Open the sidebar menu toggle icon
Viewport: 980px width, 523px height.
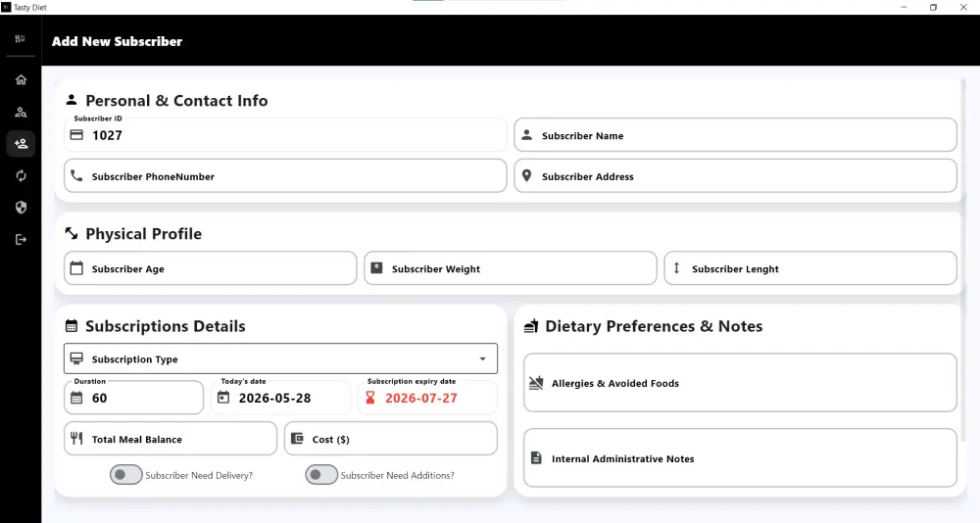tap(20, 39)
